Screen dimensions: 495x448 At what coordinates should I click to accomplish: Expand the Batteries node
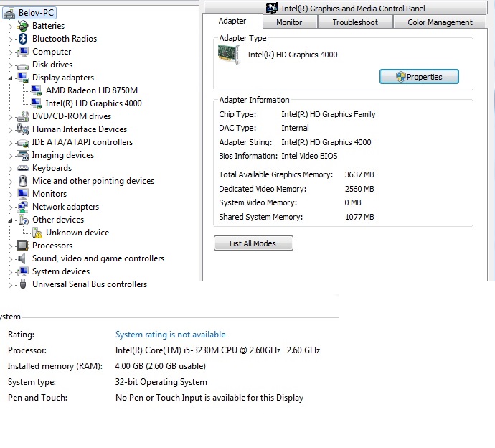pyautogui.click(x=10, y=27)
